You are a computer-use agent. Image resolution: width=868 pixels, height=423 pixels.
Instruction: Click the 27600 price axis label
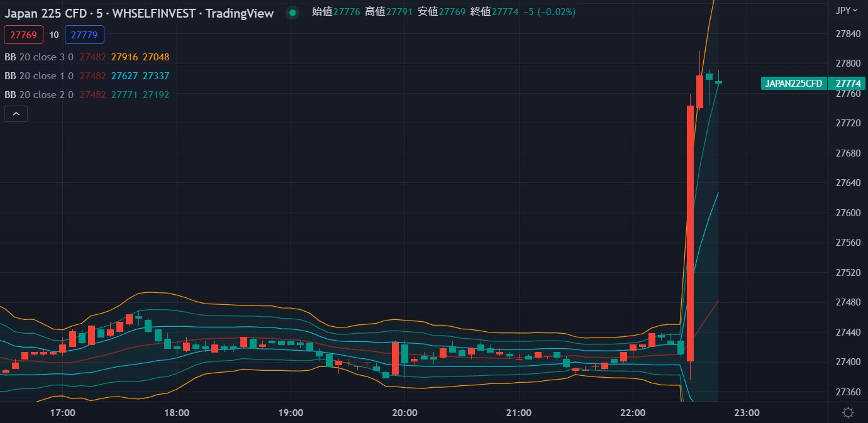[848, 213]
